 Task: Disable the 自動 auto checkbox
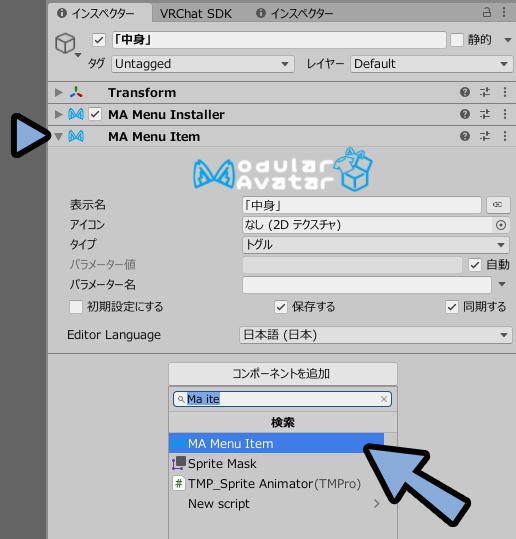[475, 265]
